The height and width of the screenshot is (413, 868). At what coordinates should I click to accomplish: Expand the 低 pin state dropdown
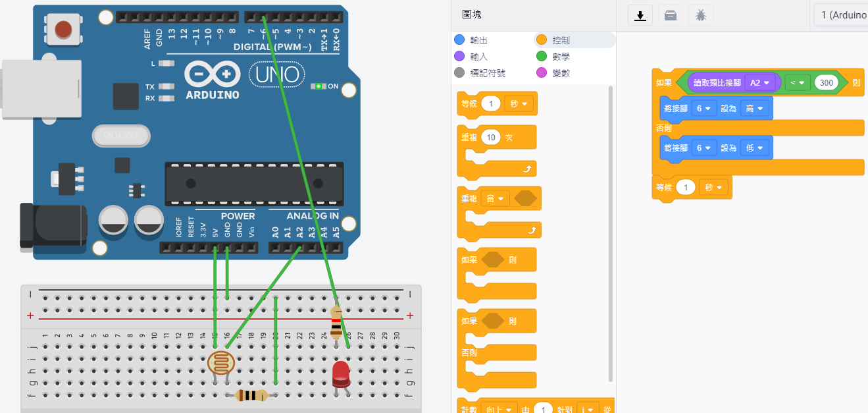[x=754, y=148]
